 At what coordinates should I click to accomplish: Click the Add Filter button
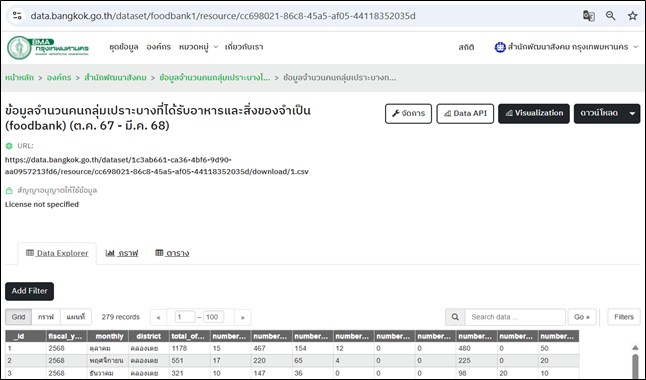point(30,291)
